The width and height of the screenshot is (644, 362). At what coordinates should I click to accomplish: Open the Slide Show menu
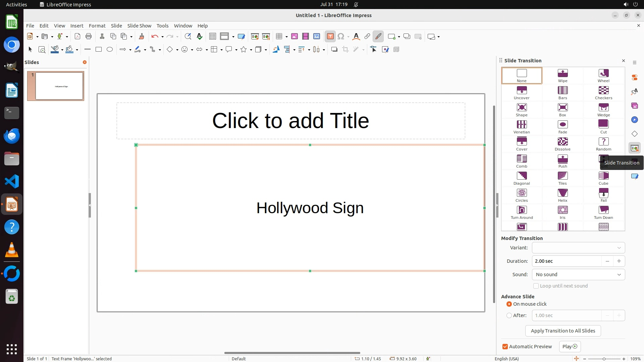(x=139, y=26)
